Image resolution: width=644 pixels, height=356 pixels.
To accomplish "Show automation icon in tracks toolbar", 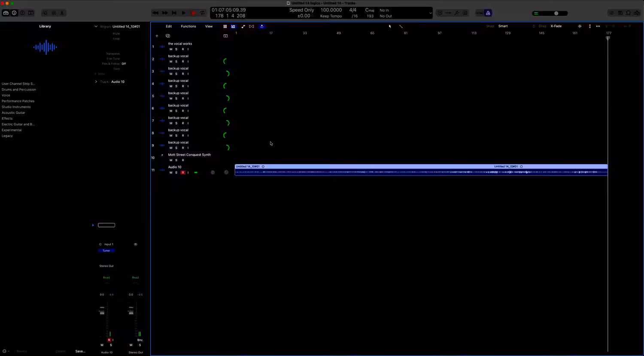I will (x=243, y=26).
